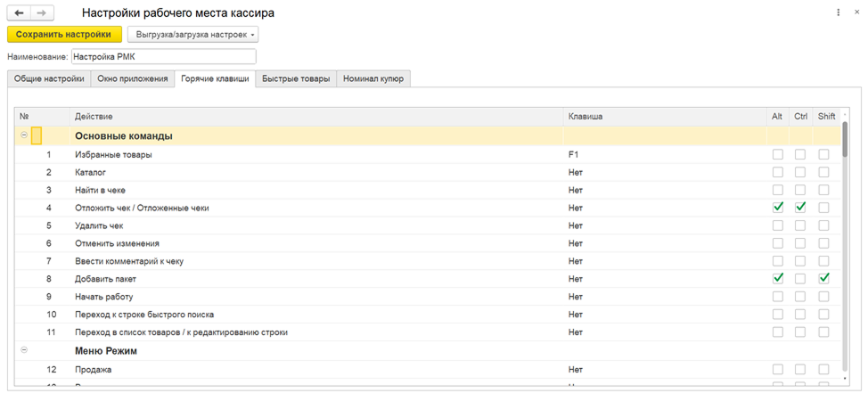868x393 pixels.
Task: Uncheck Alt for Отложить чек row
Action: point(778,208)
